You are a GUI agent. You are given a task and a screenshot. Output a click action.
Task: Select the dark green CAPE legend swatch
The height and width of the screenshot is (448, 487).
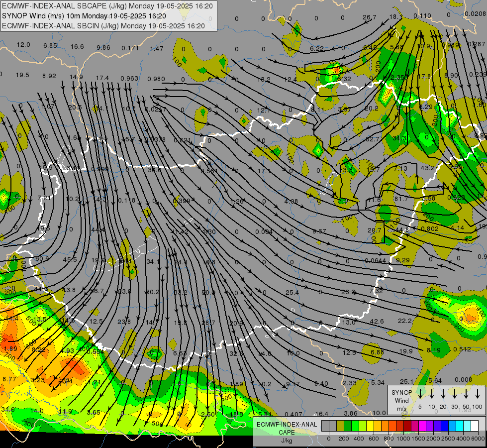point(348,426)
